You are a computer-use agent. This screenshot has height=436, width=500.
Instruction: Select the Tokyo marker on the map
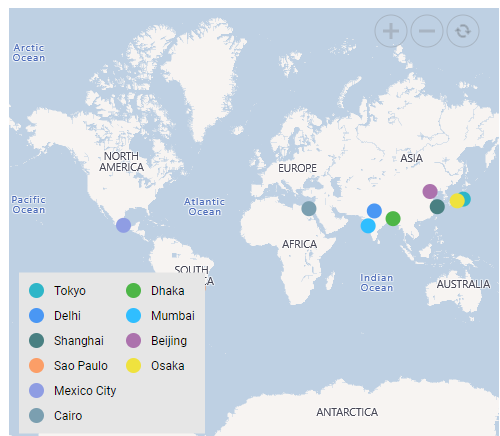(466, 199)
